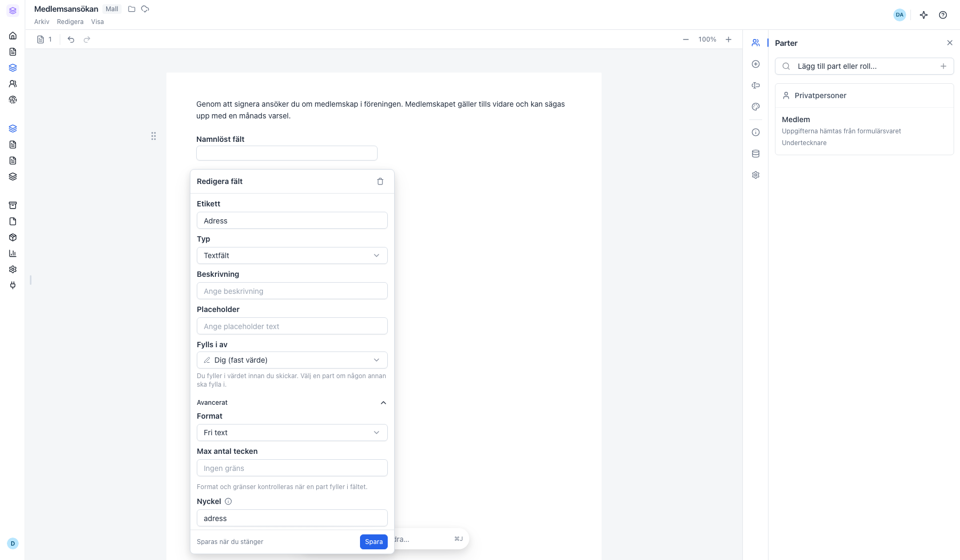Click the Etikett field containing Adress

click(292, 220)
